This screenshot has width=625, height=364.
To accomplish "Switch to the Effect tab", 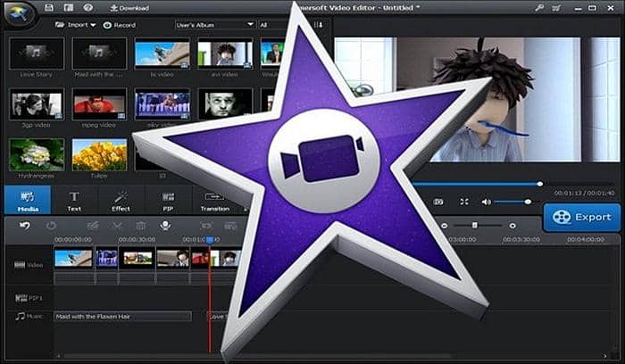I will (121, 201).
